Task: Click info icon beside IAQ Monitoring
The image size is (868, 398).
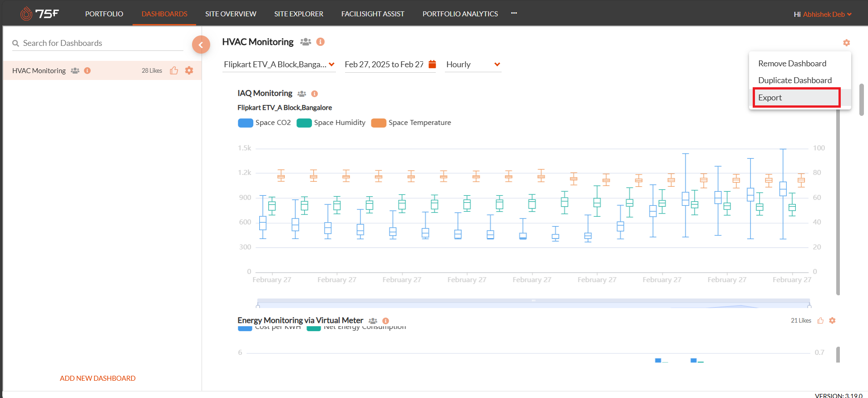Action: pyautogui.click(x=314, y=94)
